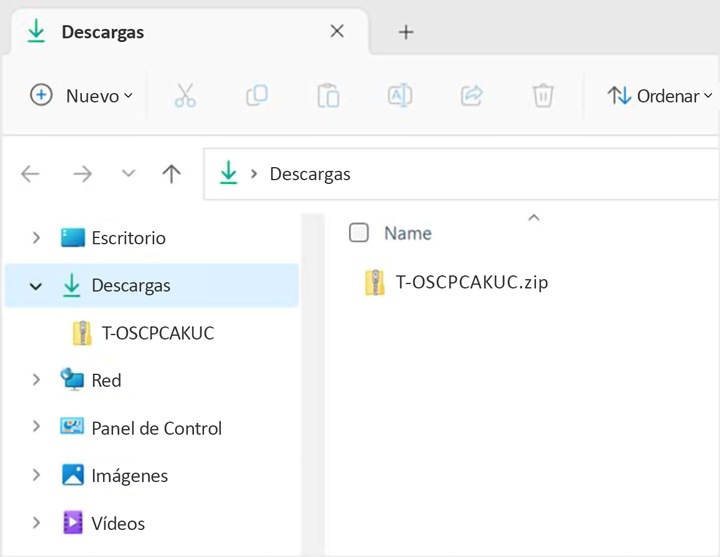720x557 pixels.
Task: Click the zip icon in sidebar tree
Action: (x=82, y=333)
